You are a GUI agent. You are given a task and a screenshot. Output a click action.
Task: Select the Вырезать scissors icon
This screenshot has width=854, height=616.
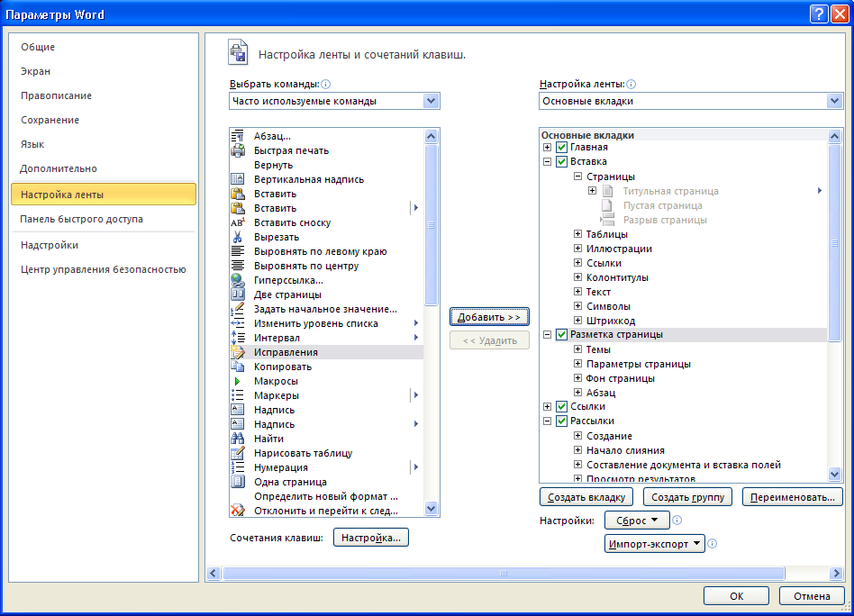(x=238, y=237)
